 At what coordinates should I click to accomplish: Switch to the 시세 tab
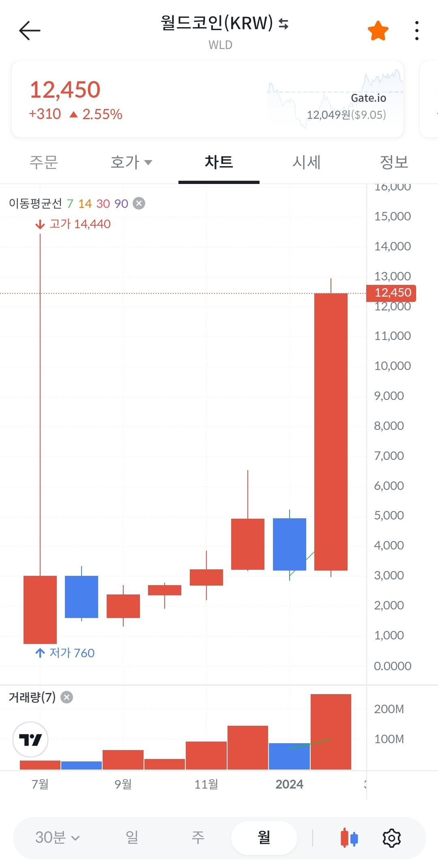[307, 162]
